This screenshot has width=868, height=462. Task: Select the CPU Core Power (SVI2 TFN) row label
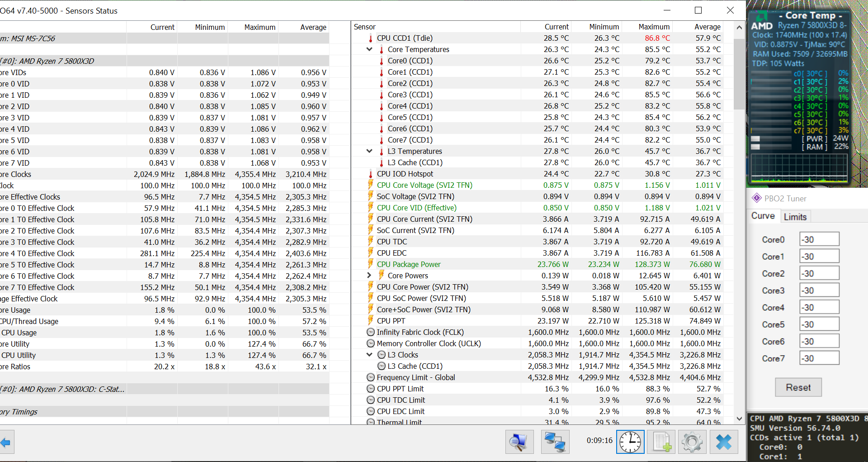pyautogui.click(x=423, y=287)
